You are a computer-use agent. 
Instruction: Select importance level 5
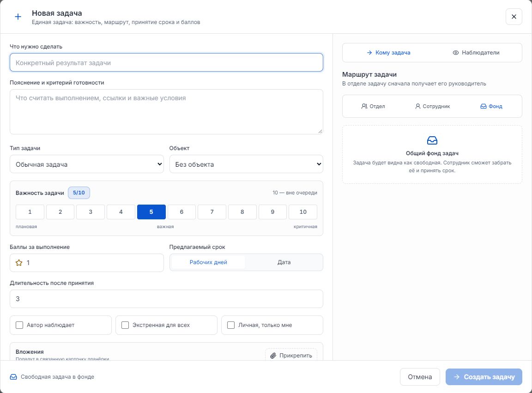[151, 212]
